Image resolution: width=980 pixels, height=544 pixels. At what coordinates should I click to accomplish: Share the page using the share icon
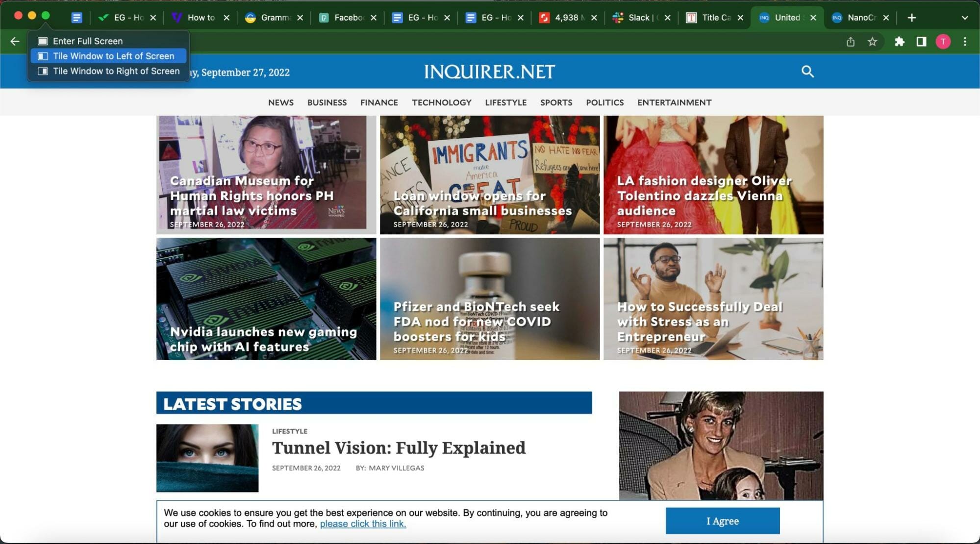click(x=850, y=41)
